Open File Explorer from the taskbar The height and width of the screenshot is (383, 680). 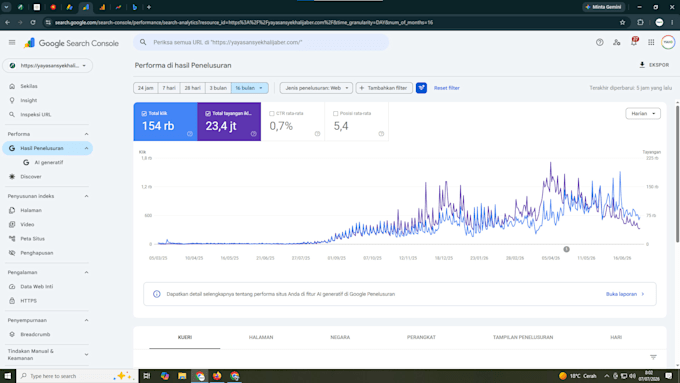tap(182, 376)
